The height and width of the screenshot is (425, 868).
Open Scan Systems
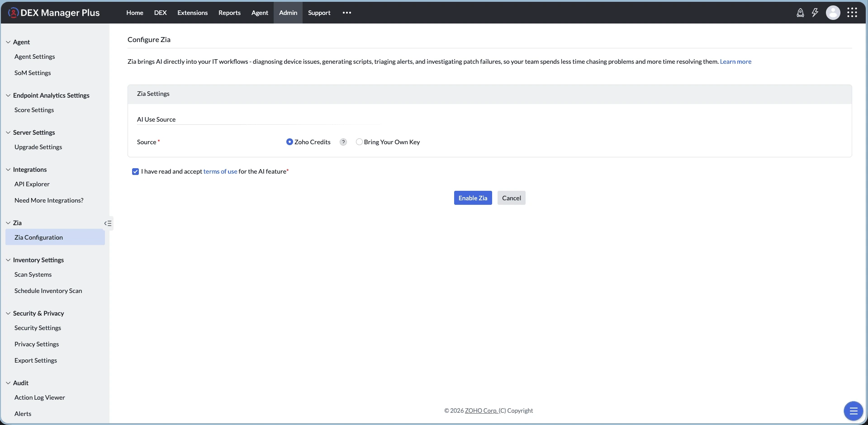33,274
